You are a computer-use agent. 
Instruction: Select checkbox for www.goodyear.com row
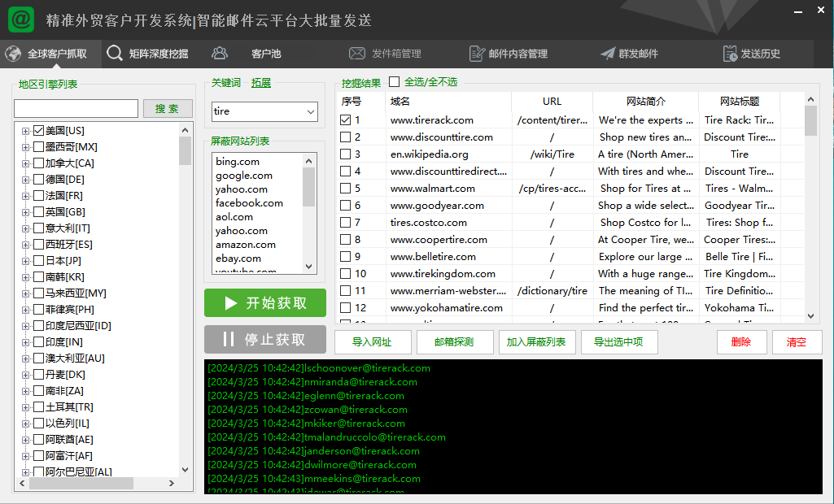pos(345,205)
